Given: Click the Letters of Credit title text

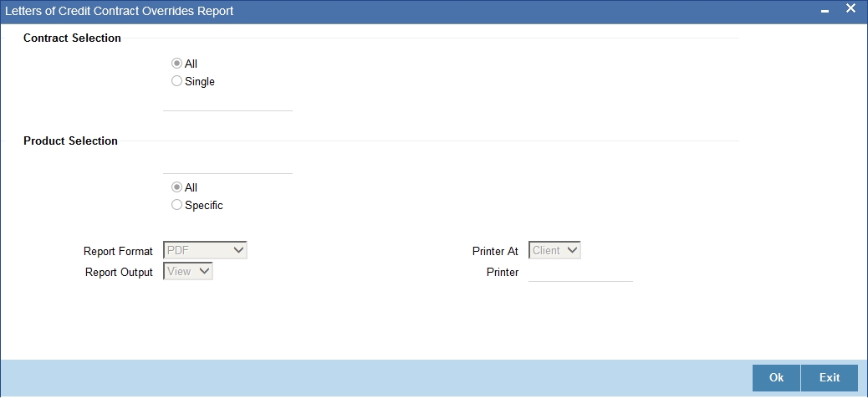Looking at the screenshot, I should pyautogui.click(x=119, y=11).
